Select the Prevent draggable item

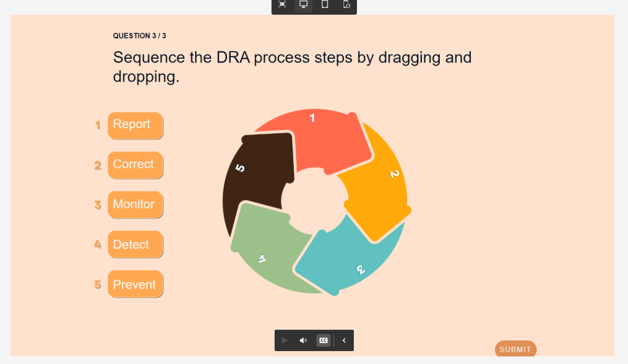(135, 284)
